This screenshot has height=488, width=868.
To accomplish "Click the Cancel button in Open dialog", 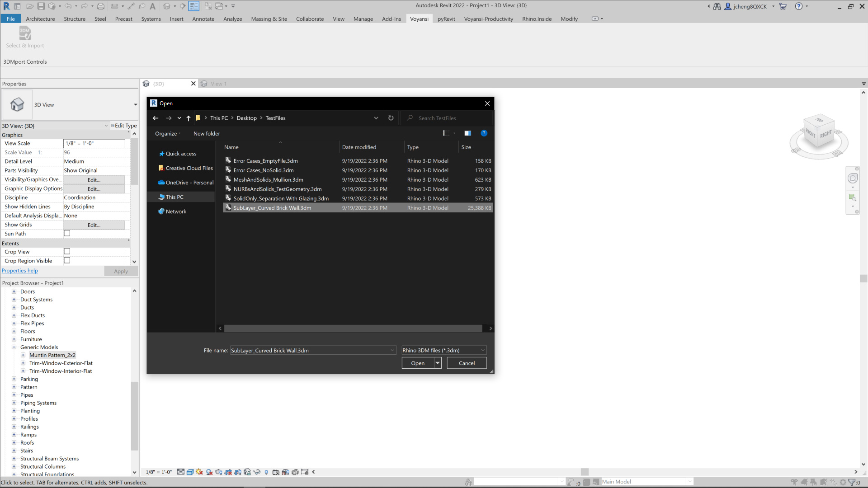I will point(467,363).
